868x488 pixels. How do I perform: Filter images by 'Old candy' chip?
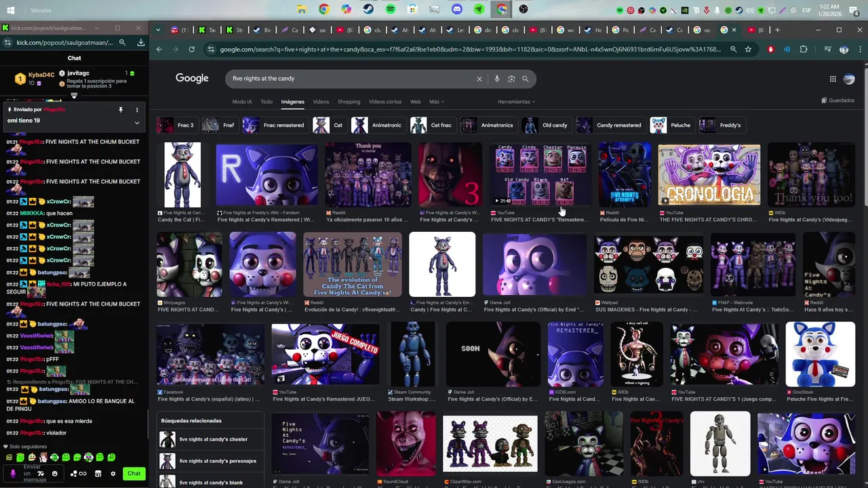[x=546, y=125]
